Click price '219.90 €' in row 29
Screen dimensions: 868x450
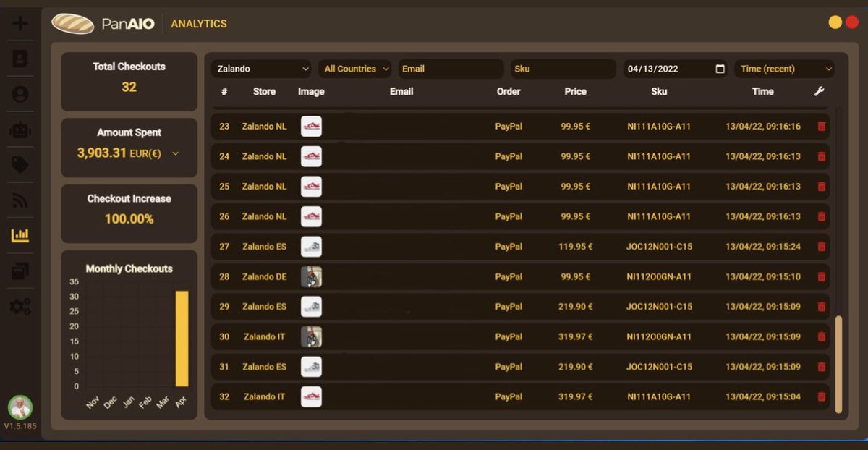575,307
